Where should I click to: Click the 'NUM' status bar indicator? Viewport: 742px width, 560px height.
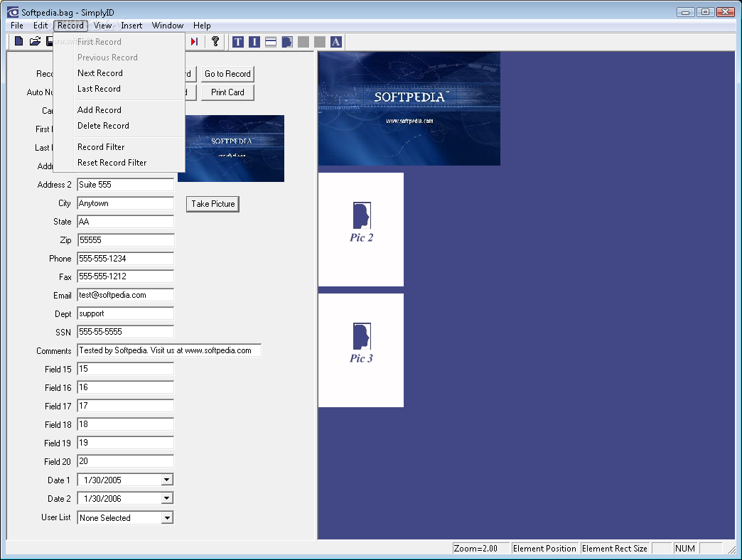[x=685, y=548]
